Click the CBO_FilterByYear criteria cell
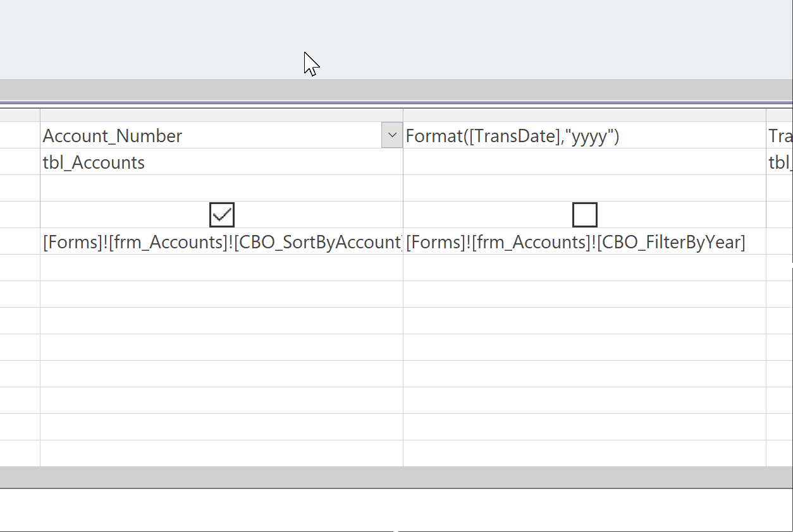793x532 pixels. [x=584, y=242]
